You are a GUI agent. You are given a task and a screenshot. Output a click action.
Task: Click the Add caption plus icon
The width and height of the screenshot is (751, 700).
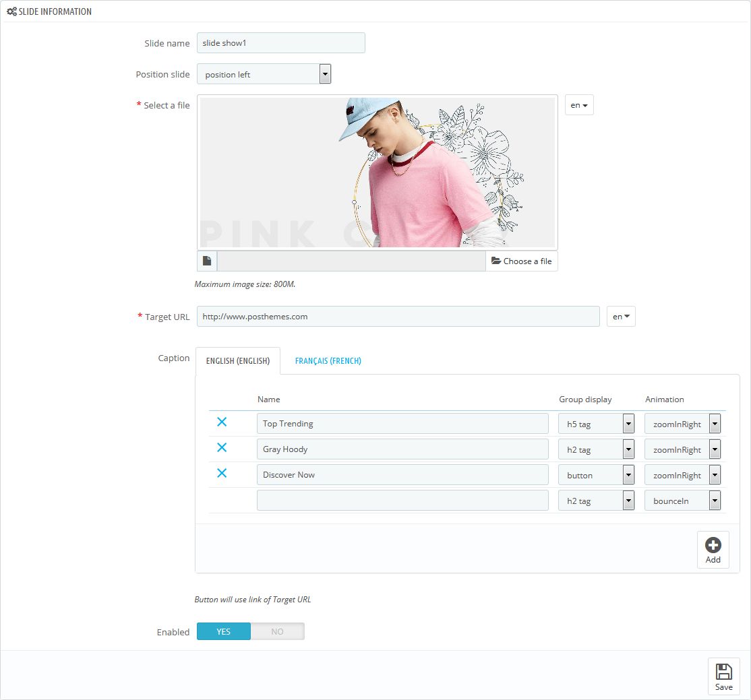(713, 546)
